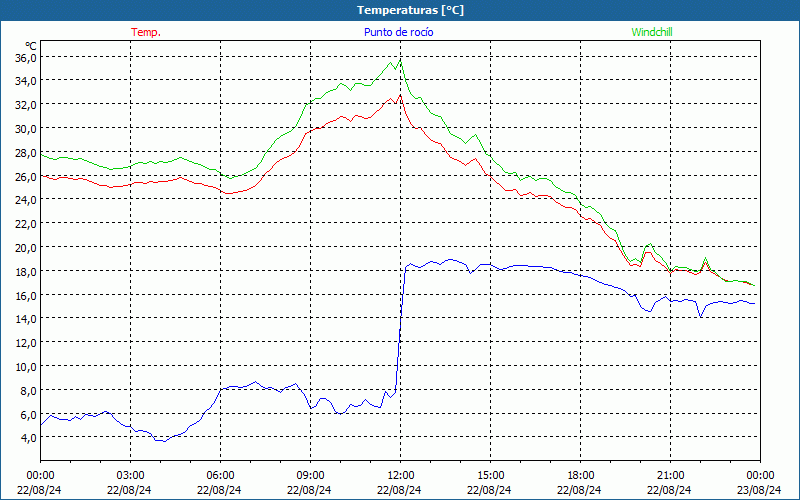800x500 pixels.
Task: Select the green Windchill legend label
Action: [x=652, y=32]
